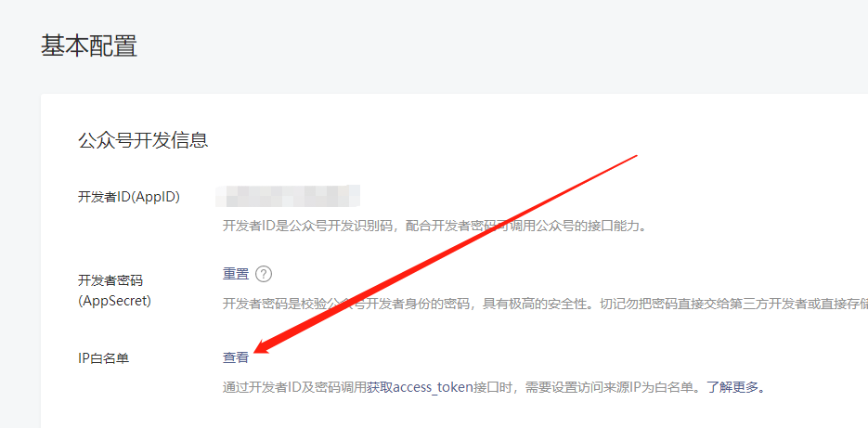Click the 开发者ID(AppID) field label

pos(129,197)
